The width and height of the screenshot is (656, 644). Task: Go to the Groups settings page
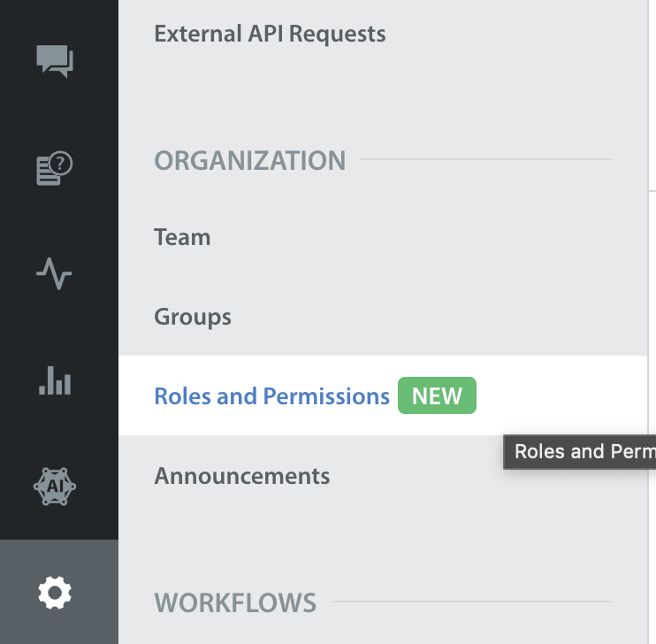(x=193, y=317)
